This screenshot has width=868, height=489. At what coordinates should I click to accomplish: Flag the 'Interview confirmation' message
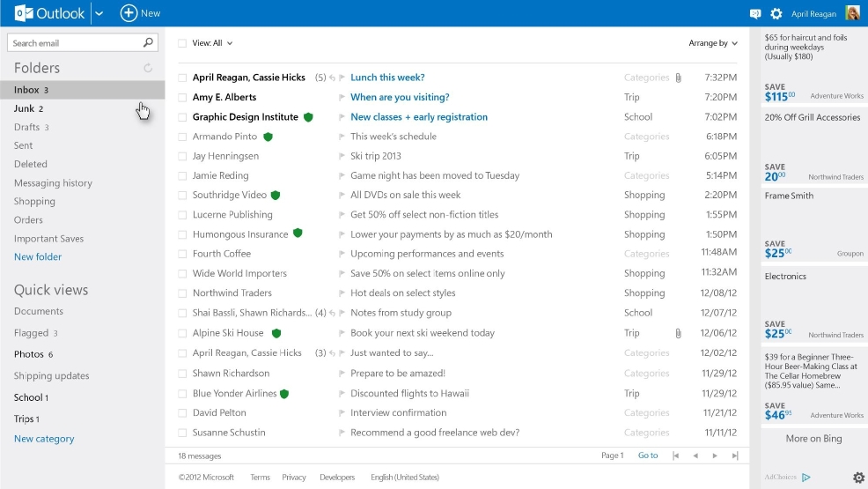(x=342, y=413)
